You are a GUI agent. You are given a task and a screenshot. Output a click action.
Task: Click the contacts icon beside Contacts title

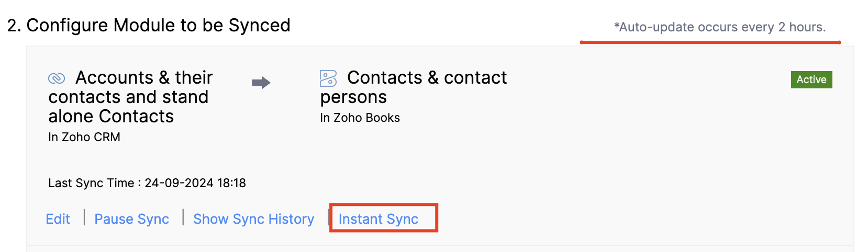[x=328, y=78]
